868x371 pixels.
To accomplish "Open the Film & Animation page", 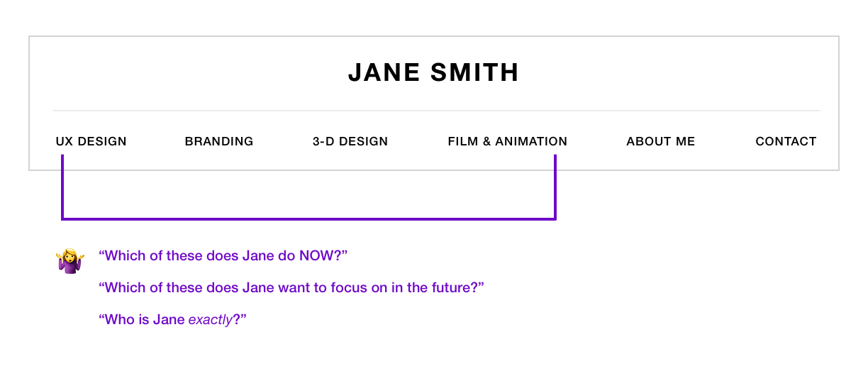I will (508, 141).
